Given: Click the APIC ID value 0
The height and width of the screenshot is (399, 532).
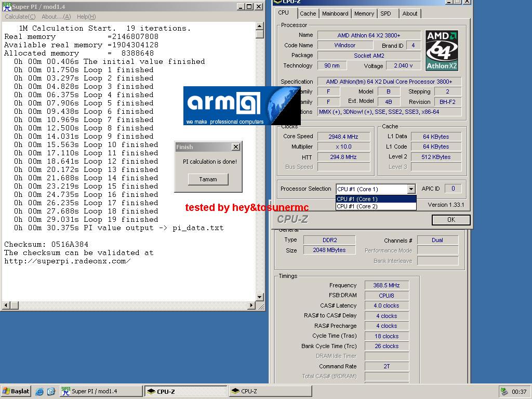Looking at the screenshot, I should click(453, 189).
